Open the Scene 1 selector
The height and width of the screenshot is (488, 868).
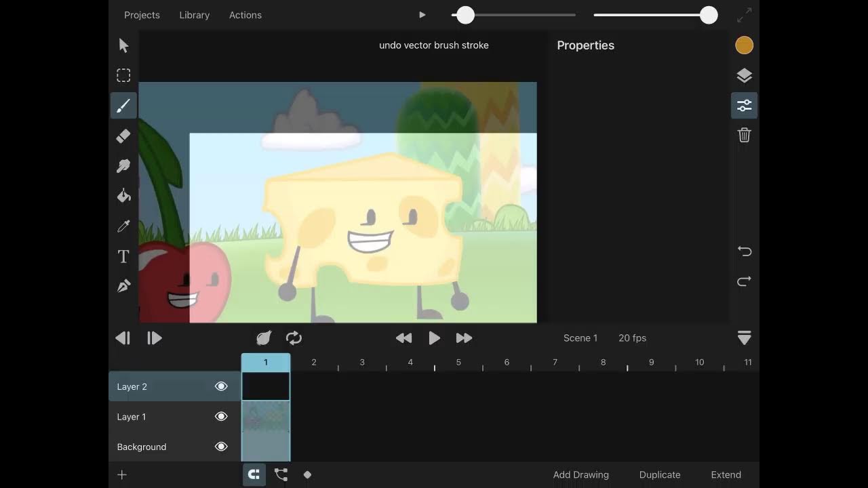coord(580,338)
